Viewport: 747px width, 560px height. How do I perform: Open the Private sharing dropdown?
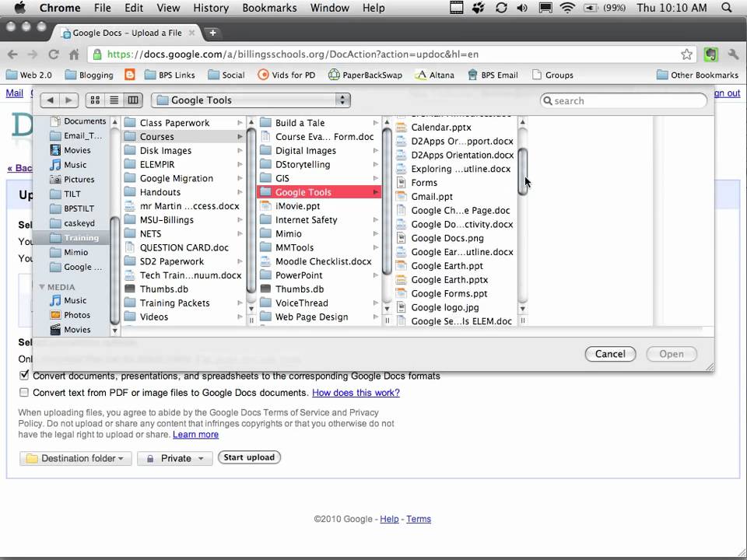click(x=175, y=458)
